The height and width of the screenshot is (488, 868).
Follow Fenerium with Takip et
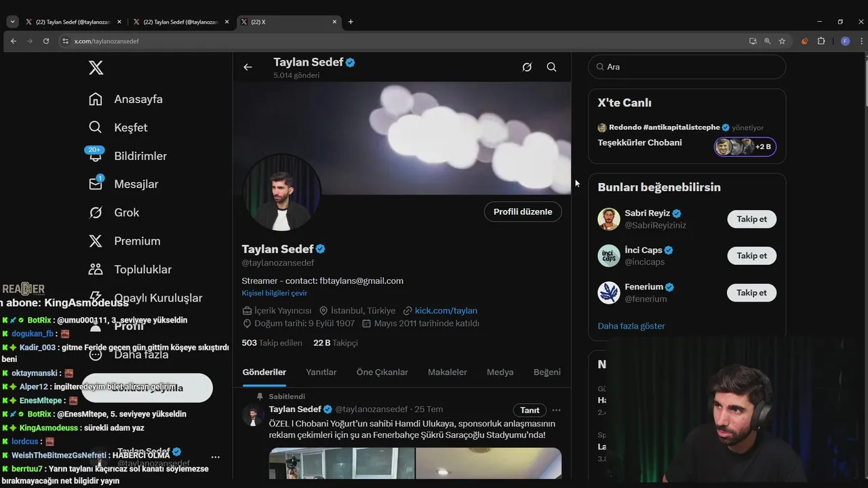tap(752, 293)
